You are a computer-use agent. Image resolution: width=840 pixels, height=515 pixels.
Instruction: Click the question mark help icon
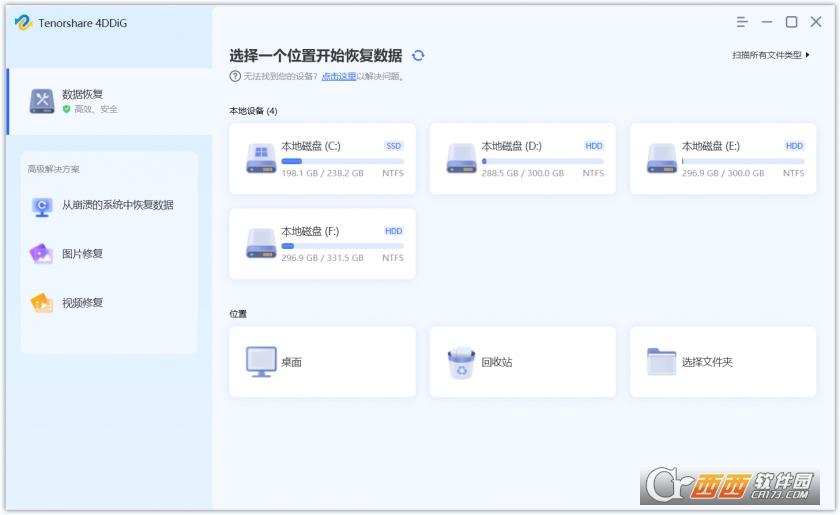pos(235,76)
